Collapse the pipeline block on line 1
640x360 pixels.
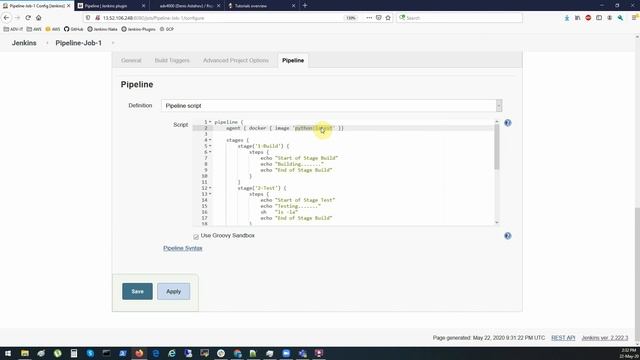tap(210, 122)
